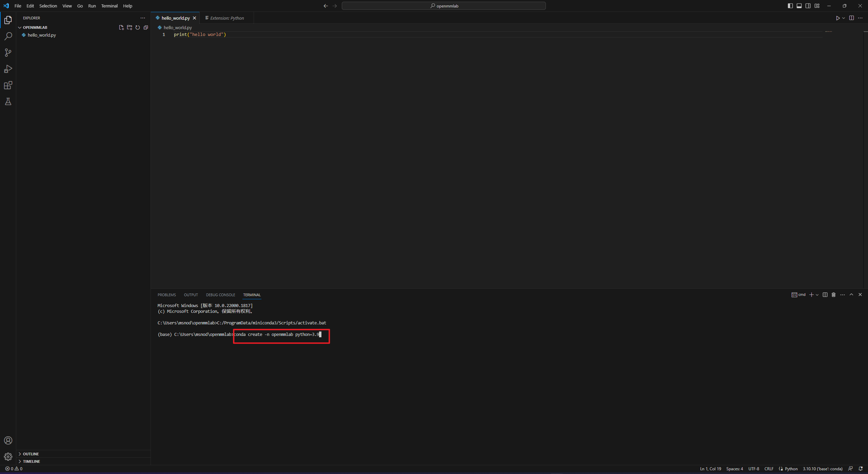Image resolution: width=868 pixels, height=474 pixels.
Task: Switch to the DEBUG CONSOLE tab
Action: pyautogui.click(x=220, y=295)
